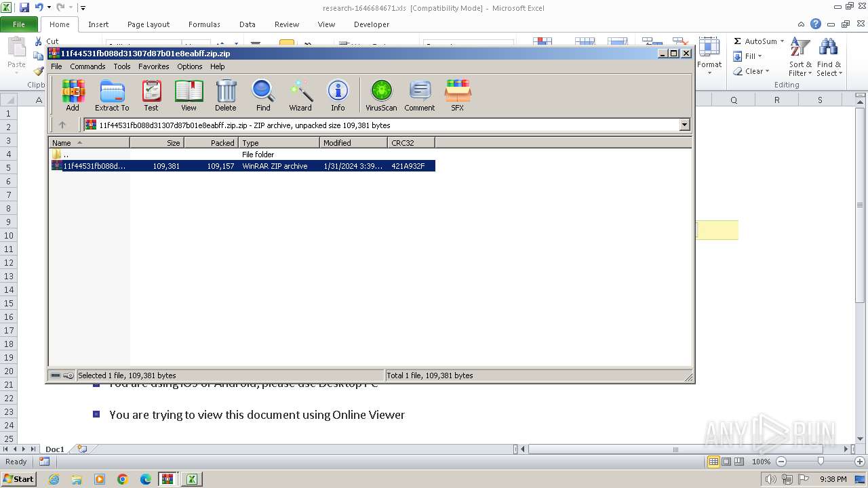The height and width of the screenshot is (488, 868).
Task: Click the media player taskbar icon
Action: click(100, 479)
